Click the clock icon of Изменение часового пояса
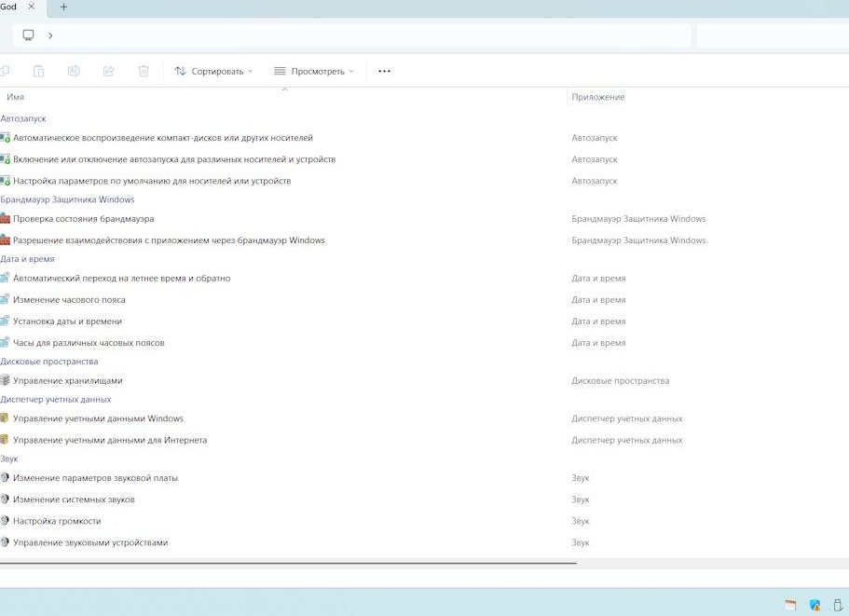 (x=5, y=299)
